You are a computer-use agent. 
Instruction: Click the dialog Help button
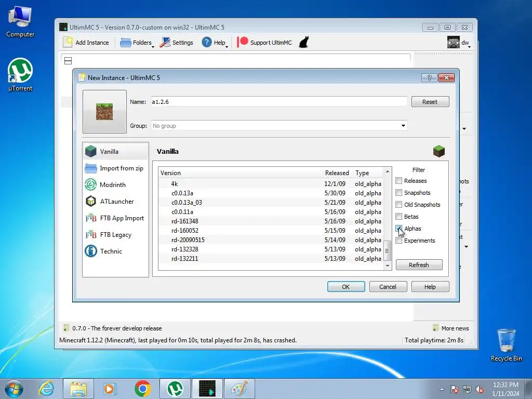(430, 287)
